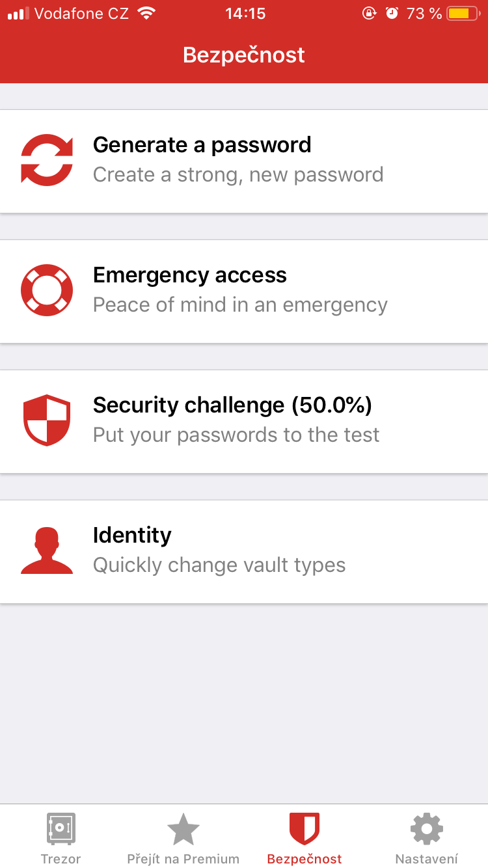488x868 pixels.
Task: Tap the 'Quickly change vault types' subtitle
Action: [219, 565]
